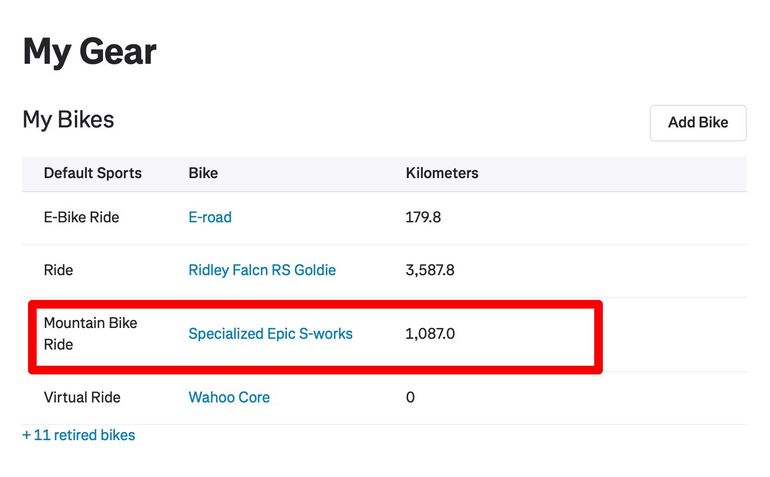
Task: Click the Virtual Ride sport cell
Action: [x=82, y=397]
